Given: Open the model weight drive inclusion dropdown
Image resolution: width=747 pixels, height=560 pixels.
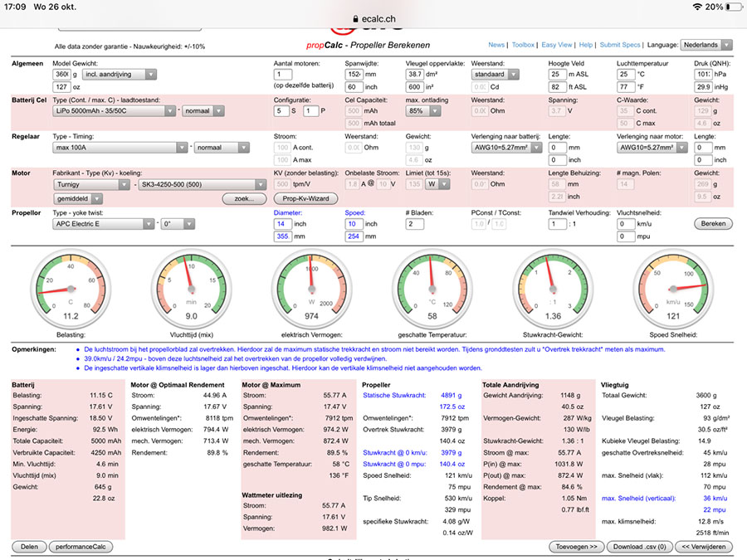Looking at the screenshot, I should [x=119, y=75].
